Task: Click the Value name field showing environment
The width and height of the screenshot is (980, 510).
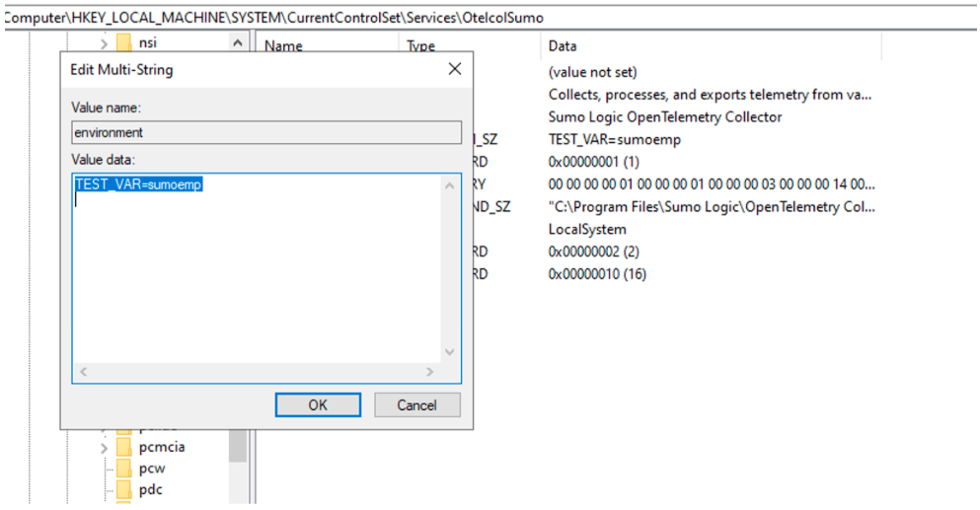Action: 265,132
